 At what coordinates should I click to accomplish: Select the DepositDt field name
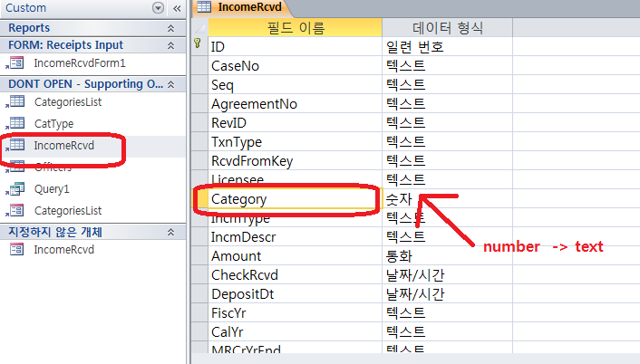296,294
